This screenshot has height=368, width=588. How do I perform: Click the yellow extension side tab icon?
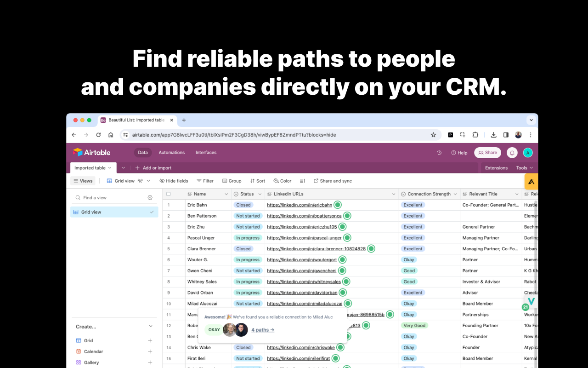[531, 181]
